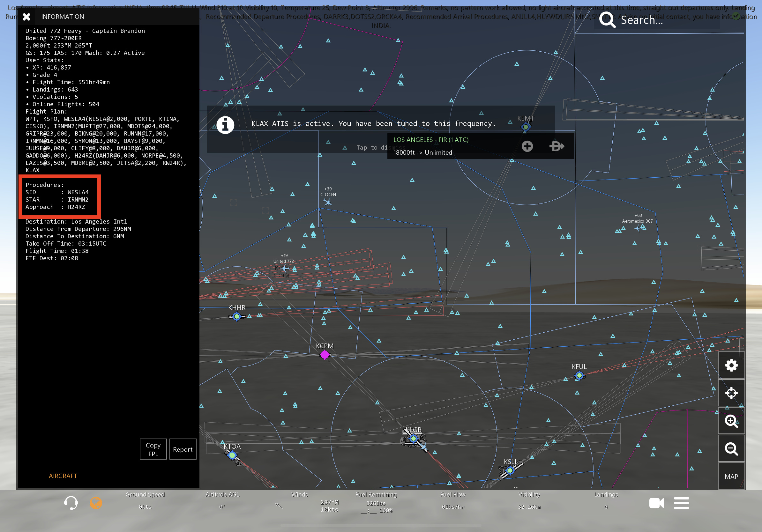Add Los Angeles FIR with plus icon
The width and height of the screenshot is (762, 532).
pyautogui.click(x=527, y=146)
